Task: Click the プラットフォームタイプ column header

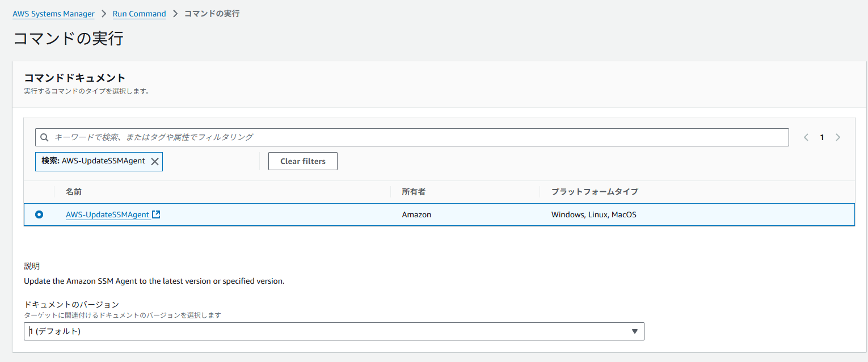Action: click(x=595, y=192)
